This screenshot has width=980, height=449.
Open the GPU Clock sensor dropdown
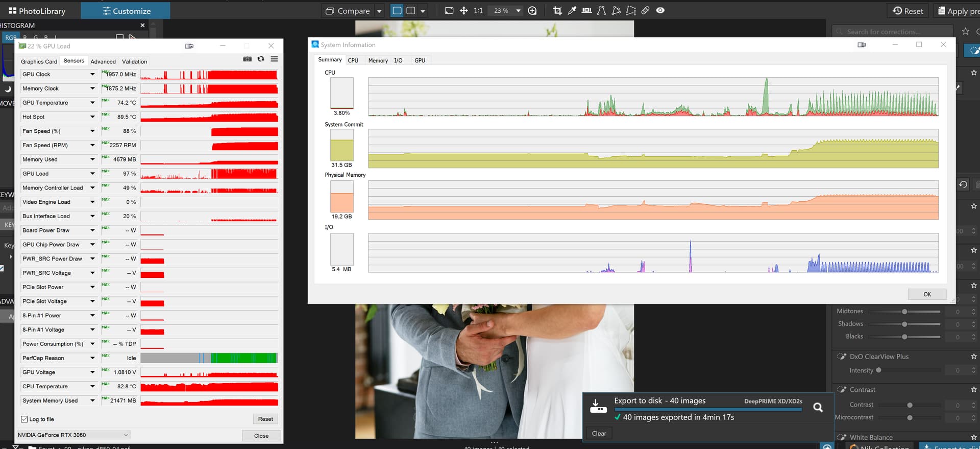point(92,75)
